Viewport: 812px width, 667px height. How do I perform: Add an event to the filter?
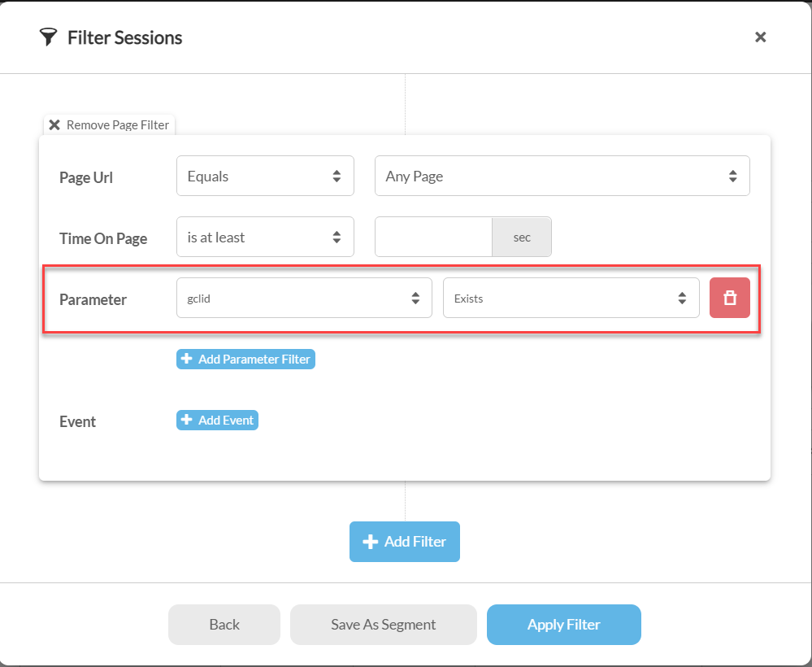pos(217,421)
